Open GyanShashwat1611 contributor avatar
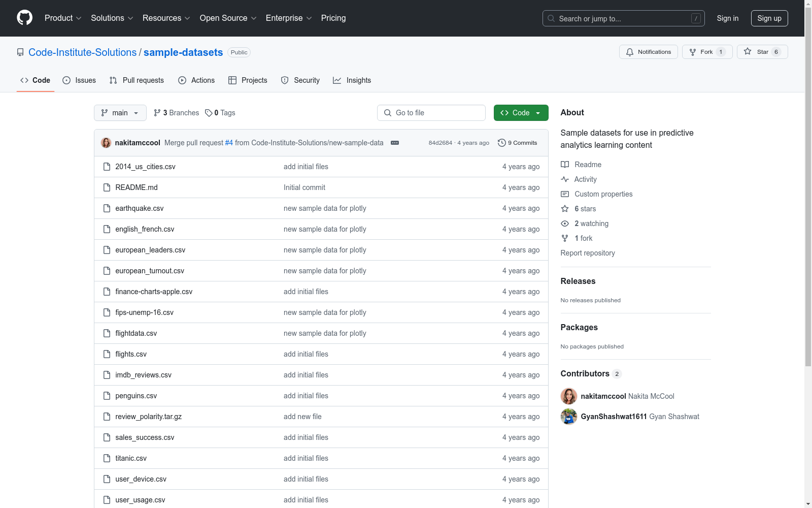812x508 pixels. [569, 417]
